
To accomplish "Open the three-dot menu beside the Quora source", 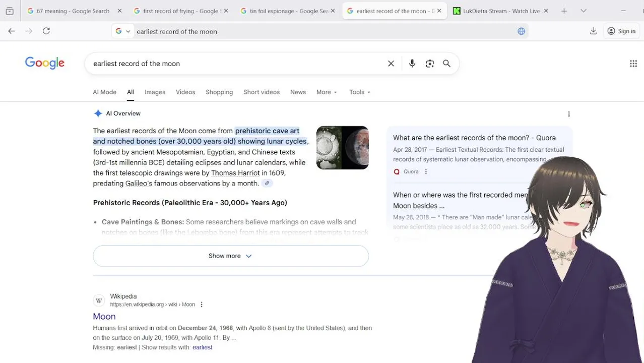I will (426, 171).
